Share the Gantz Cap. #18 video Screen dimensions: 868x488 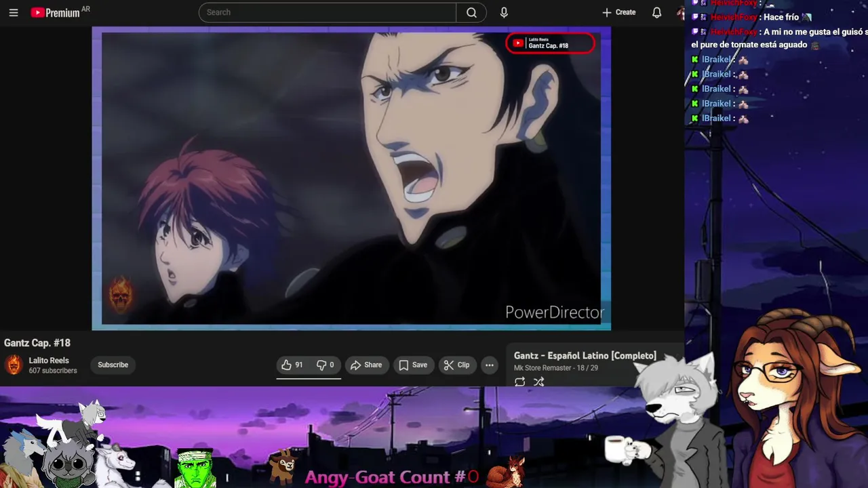point(366,365)
